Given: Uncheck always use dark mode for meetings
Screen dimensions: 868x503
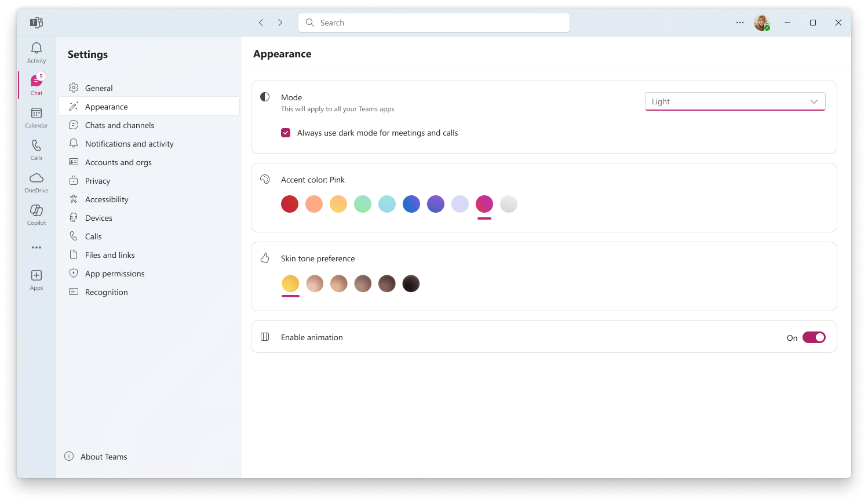Looking at the screenshot, I should pos(286,133).
